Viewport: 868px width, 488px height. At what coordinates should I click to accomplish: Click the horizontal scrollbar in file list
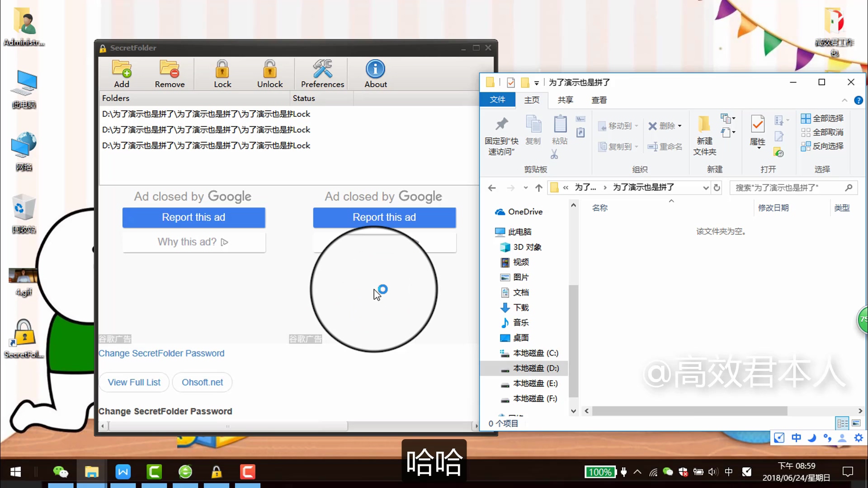[689, 411]
